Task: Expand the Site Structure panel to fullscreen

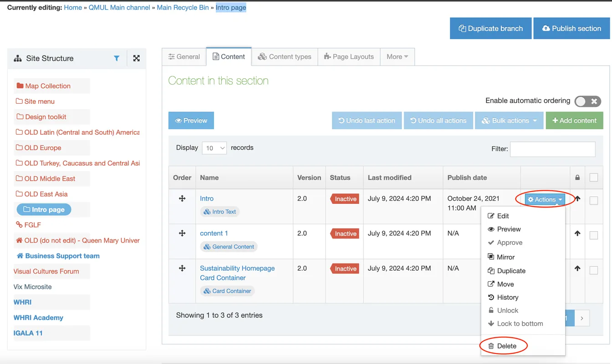Action: coord(136,58)
